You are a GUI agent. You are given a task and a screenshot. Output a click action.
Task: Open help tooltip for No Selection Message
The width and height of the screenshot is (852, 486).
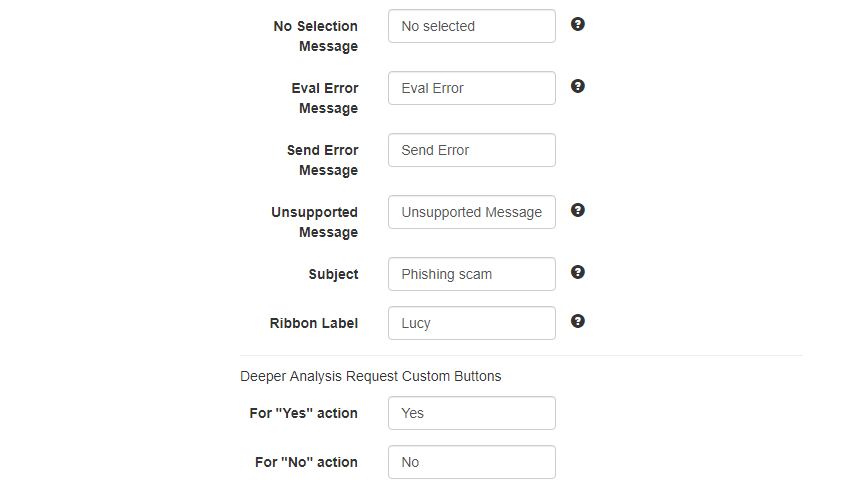pos(578,24)
